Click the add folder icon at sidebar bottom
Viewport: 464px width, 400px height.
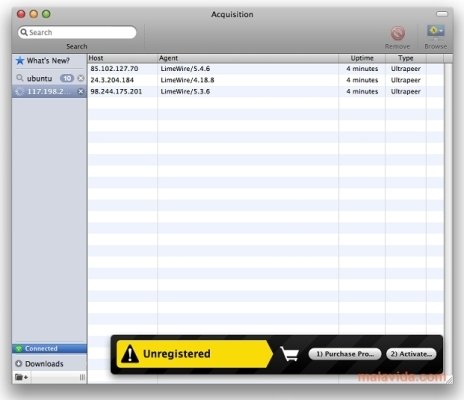click(x=21, y=377)
